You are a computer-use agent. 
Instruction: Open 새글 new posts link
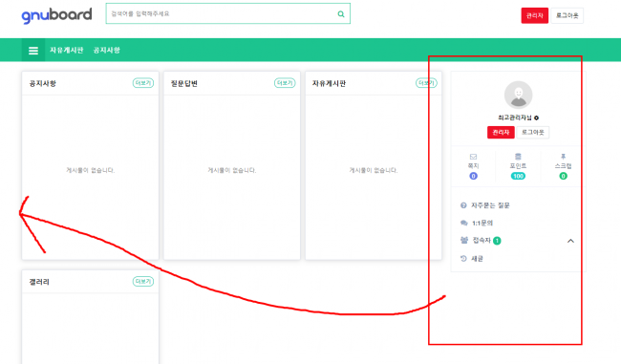point(478,259)
